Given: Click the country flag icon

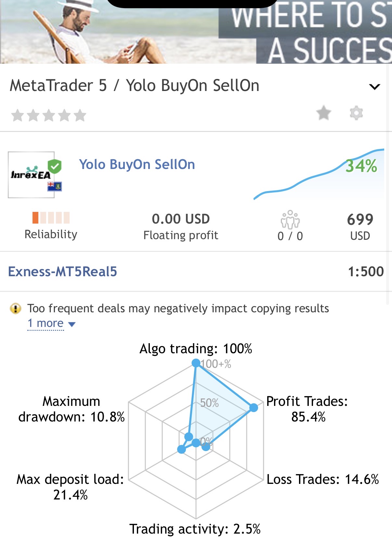Looking at the screenshot, I should [54, 186].
